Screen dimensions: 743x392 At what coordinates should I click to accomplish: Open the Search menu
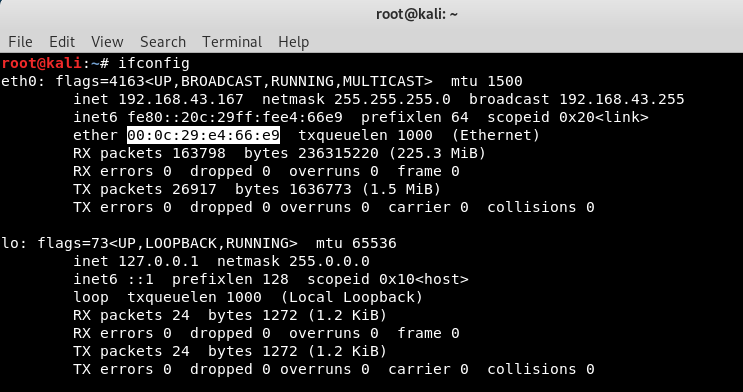[163, 42]
